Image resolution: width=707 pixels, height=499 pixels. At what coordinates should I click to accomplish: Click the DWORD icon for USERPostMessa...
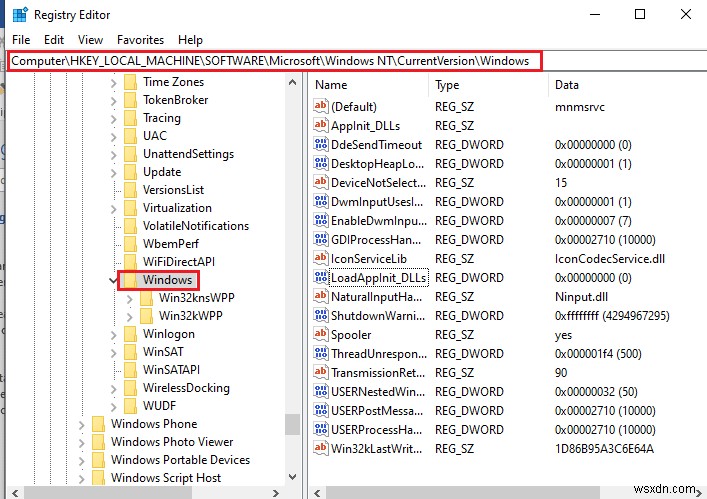coord(321,410)
